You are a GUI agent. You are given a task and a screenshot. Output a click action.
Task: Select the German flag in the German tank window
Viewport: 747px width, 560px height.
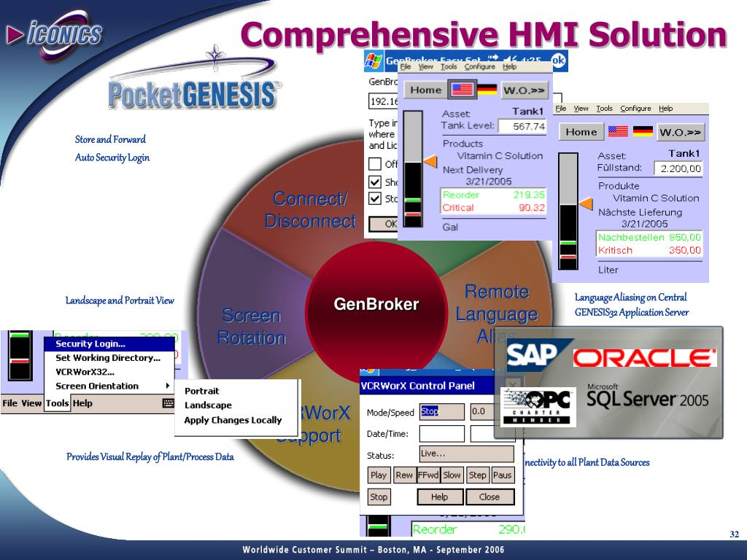click(x=643, y=131)
